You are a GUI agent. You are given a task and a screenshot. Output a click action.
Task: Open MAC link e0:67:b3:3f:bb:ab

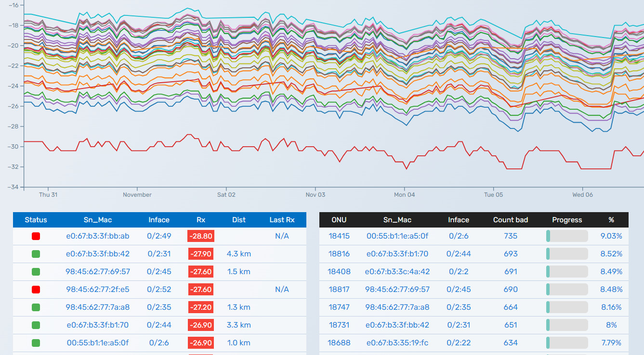click(98, 236)
